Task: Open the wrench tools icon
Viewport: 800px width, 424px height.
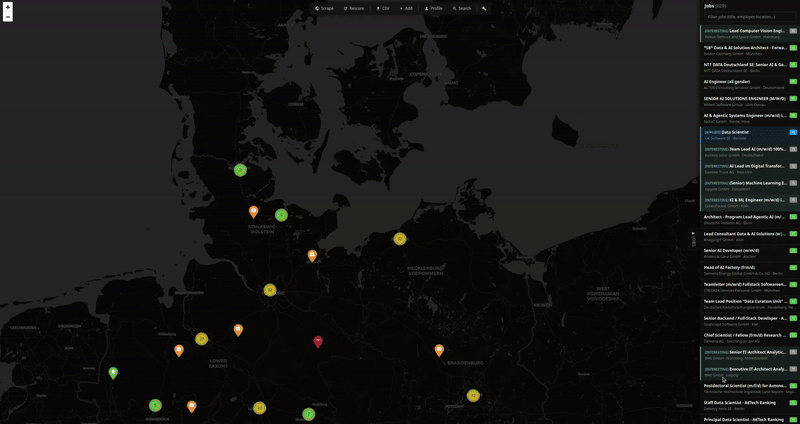Action: [484, 8]
